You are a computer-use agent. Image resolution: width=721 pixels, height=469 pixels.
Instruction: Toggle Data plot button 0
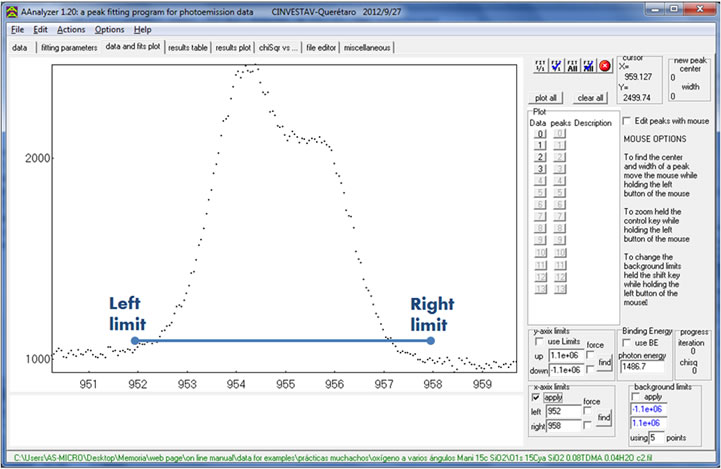[x=540, y=133]
